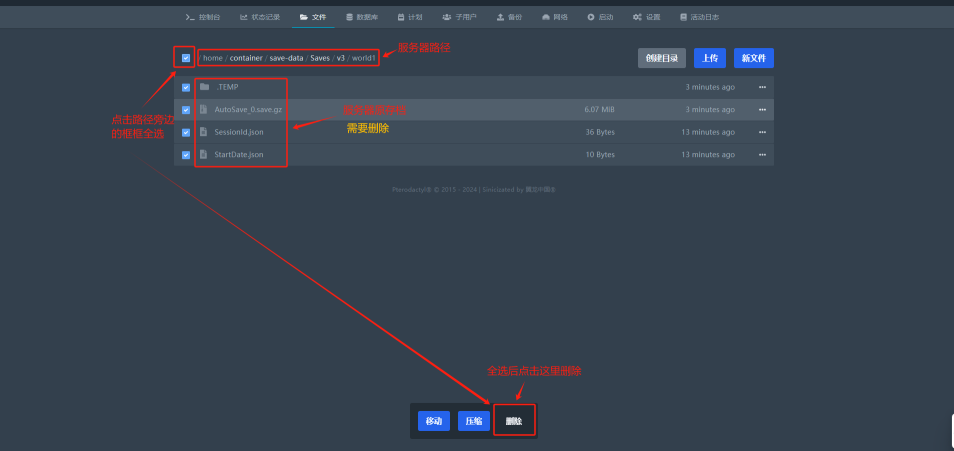The height and width of the screenshot is (451, 954).
Task: Open the StartDate.json file
Action: 239,155
